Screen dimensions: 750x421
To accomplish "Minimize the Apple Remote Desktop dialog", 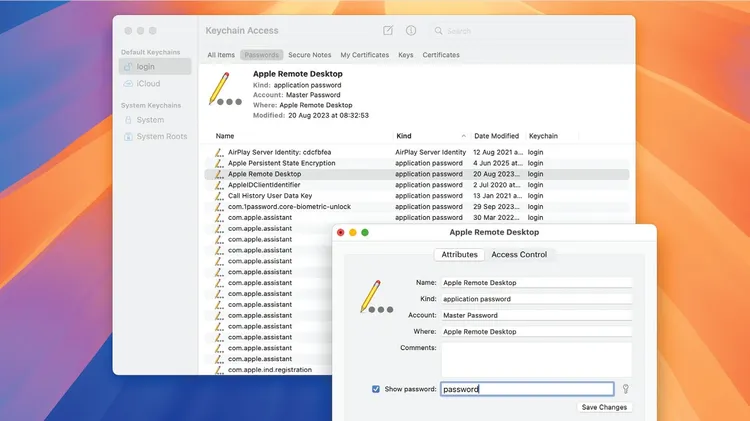I will coord(353,233).
